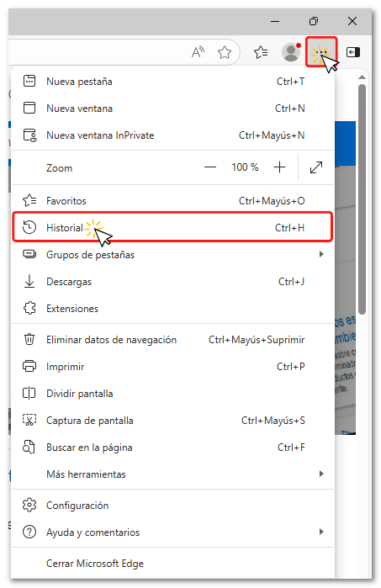This screenshot has height=588, width=381.
Task: Expand the Más herramientas submenu arrow
Action: coord(321,474)
